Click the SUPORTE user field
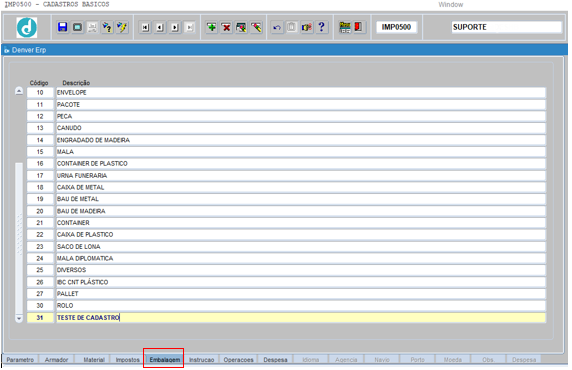 click(506, 27)
